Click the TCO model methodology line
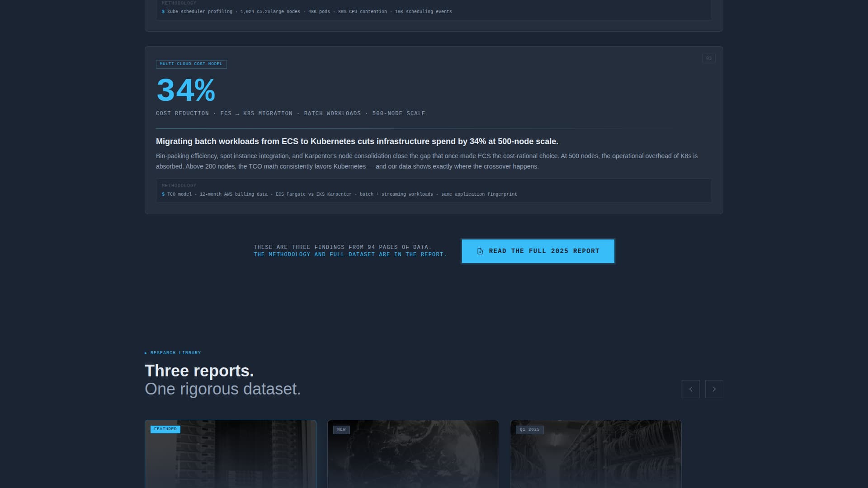This screenshot has height=488, width=868. click(340, 194)
